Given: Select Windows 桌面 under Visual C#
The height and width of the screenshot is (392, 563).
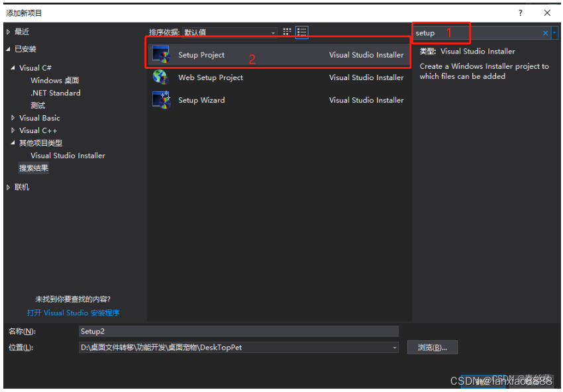Looking at the screenshot, I should tap(54, 80).
